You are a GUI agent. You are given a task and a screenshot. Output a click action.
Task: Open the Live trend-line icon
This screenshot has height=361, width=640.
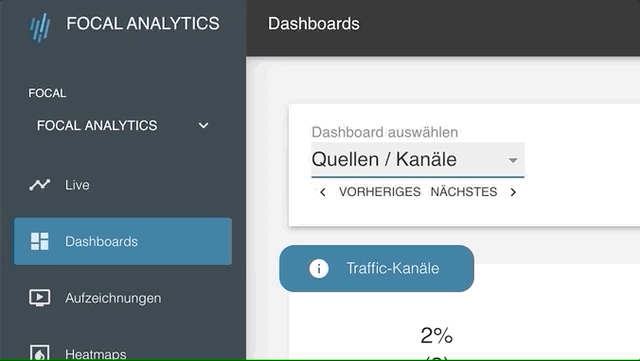(x=39, y=185)
